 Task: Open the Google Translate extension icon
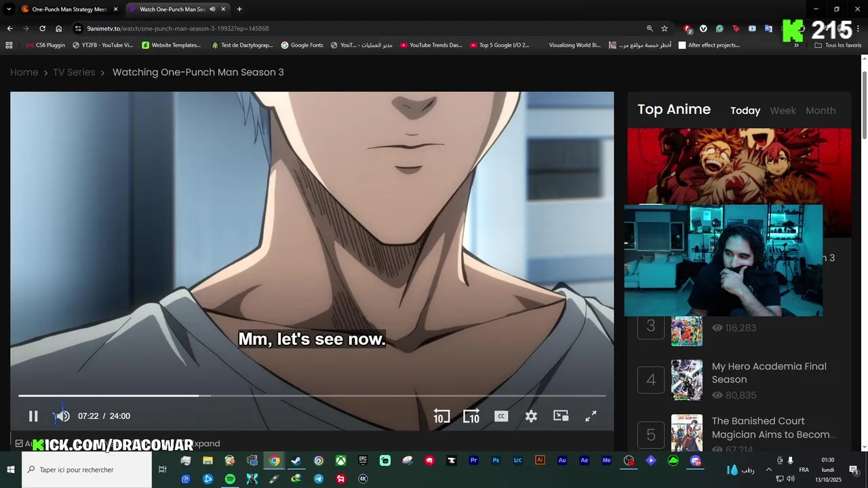[x=768, y=28]
